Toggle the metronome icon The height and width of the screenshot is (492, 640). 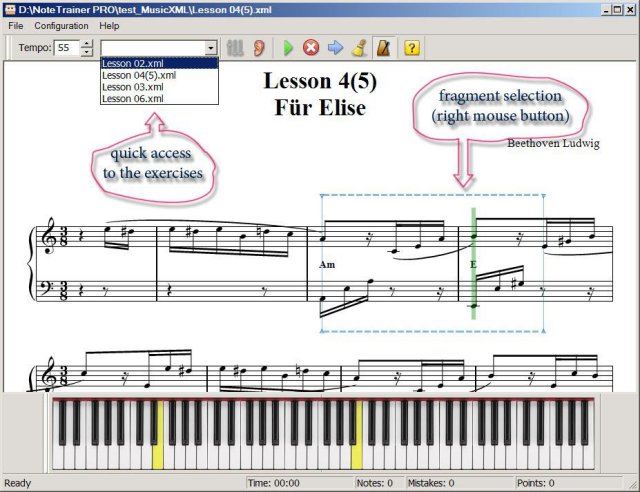tap(383, 48)
